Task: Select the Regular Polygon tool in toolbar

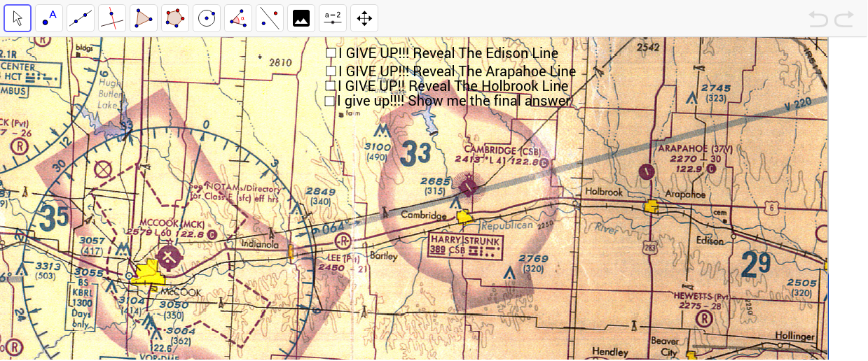Action: pyautogui.click(x=175, y=18)
